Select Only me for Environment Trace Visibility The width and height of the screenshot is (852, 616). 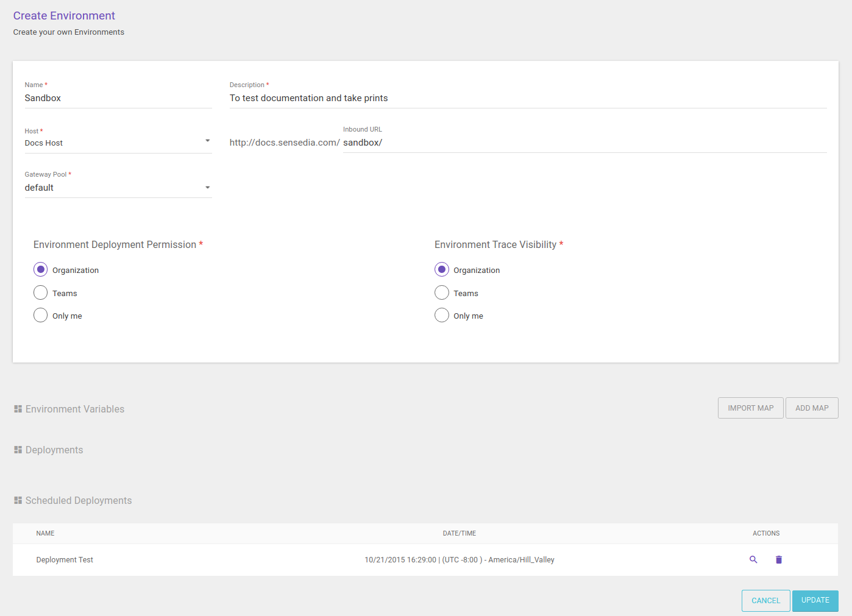click(x=441, y=315)
